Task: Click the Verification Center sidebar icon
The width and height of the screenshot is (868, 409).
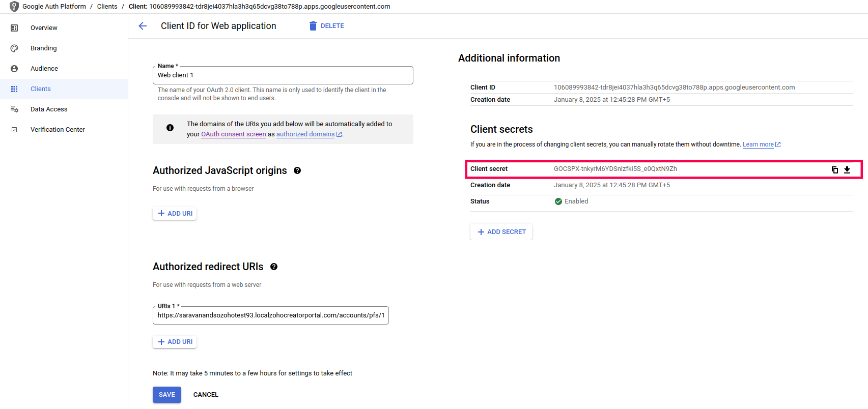Action: pyautogui.click(x=14, y=130)
